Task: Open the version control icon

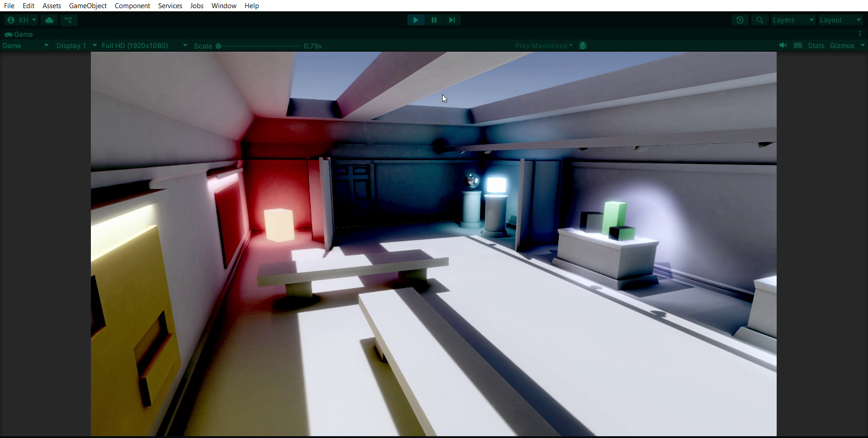Action: (68, 20)
